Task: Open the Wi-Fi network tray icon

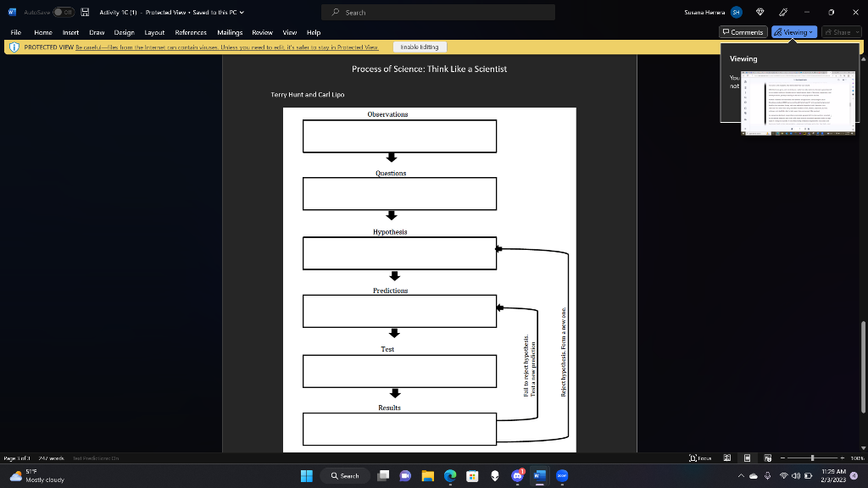Action: 784,476
